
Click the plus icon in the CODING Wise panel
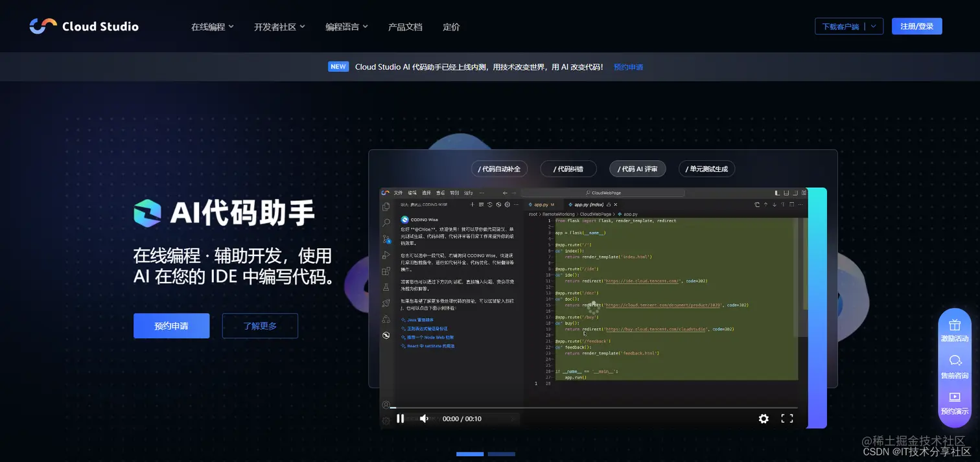click(472, 205)
